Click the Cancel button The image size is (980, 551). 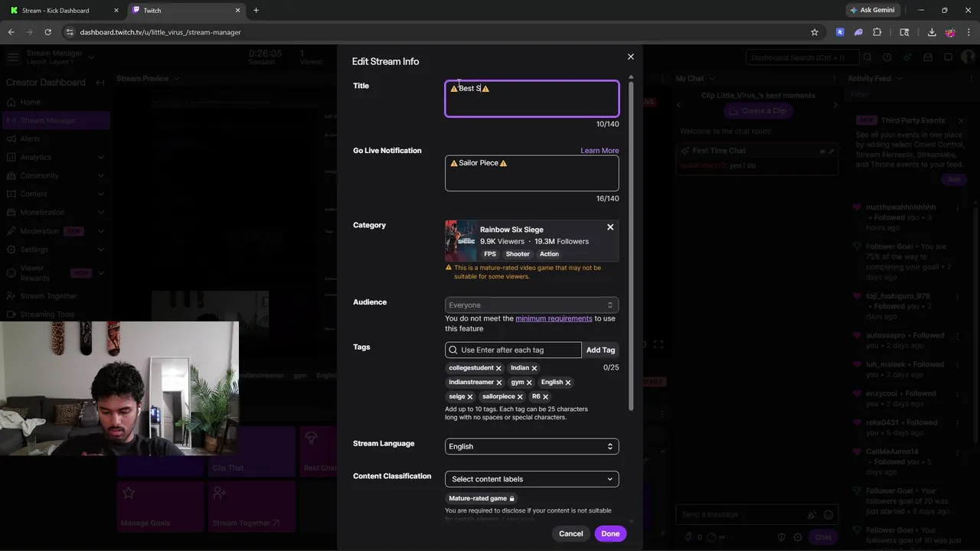pyautogui.click(x=570, y=533)
